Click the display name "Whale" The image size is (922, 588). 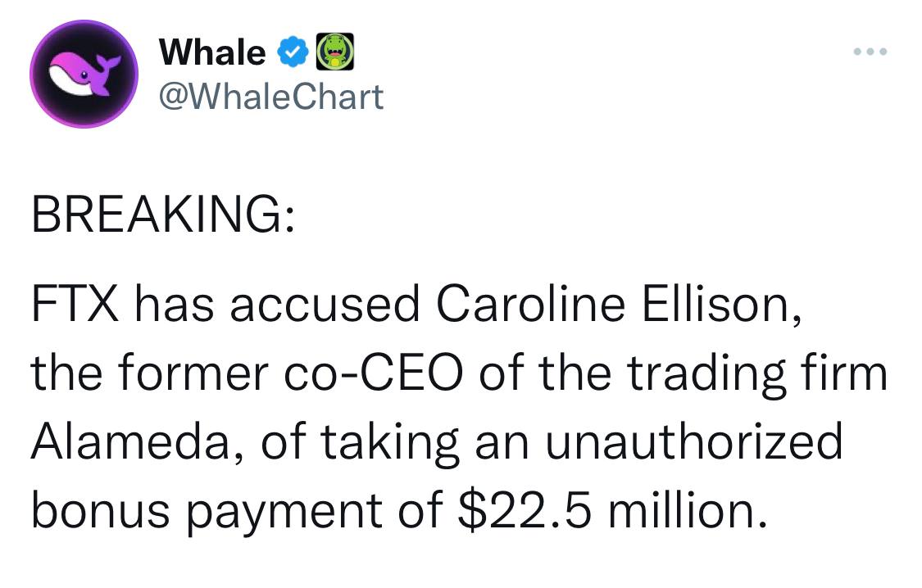(212, 52)
